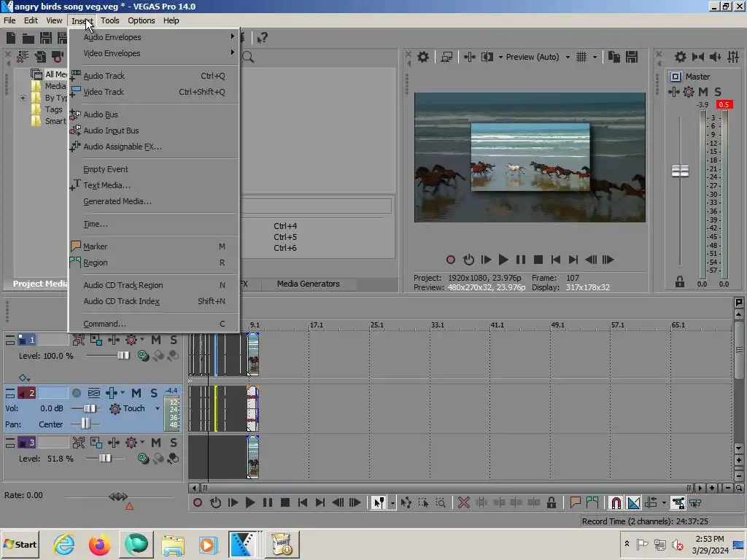Expand overlays dropdown arrow beside grid

tap(595, 57)
